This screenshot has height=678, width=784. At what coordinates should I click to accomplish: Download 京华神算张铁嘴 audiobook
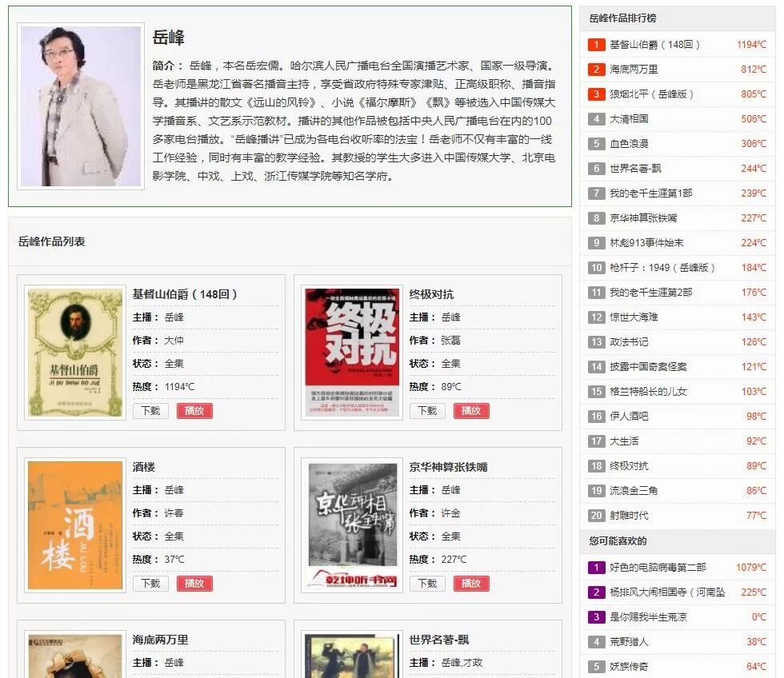[x=427, y=584]
